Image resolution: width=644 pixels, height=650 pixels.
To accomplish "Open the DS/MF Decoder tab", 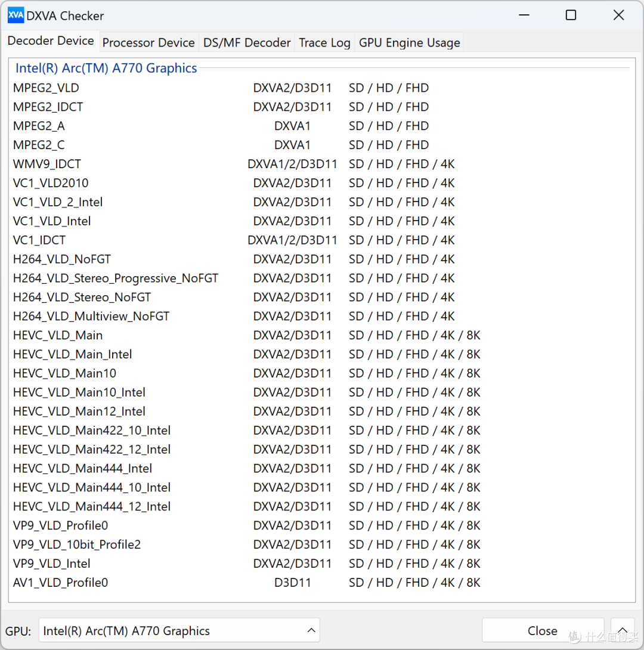I will (247, 43).
